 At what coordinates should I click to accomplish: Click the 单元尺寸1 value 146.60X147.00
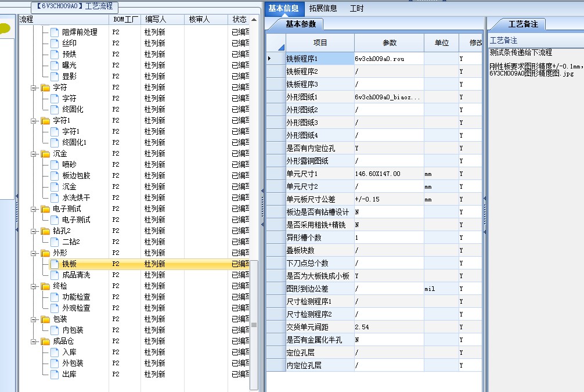click(378, 174)
